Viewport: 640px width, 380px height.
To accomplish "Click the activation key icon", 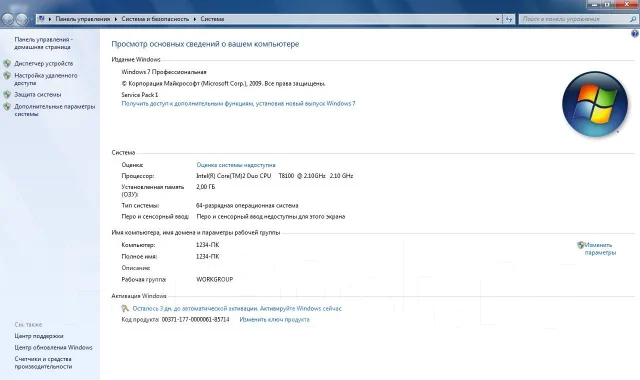I will [x=125, y=309].
